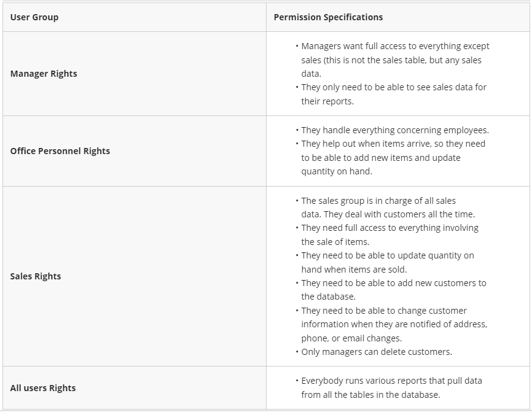Click the Permission Specifications column header
Screen dimensions: 532x412
pos(328,17)
